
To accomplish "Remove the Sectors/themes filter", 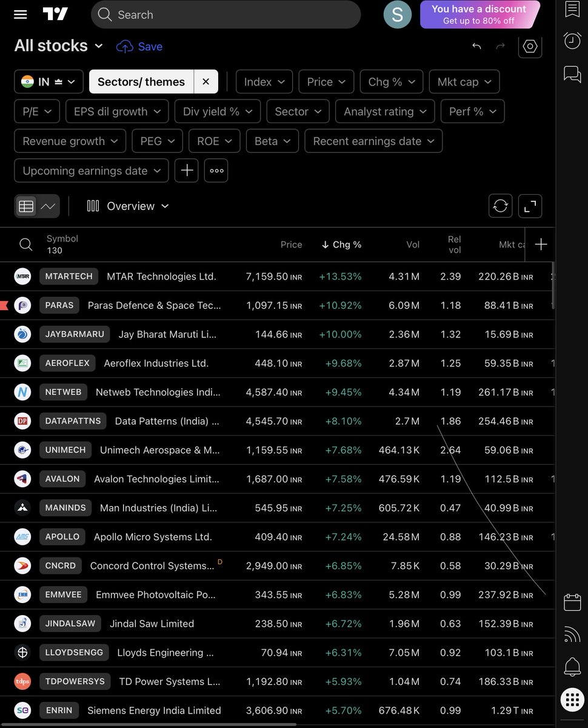I will 206,82.
